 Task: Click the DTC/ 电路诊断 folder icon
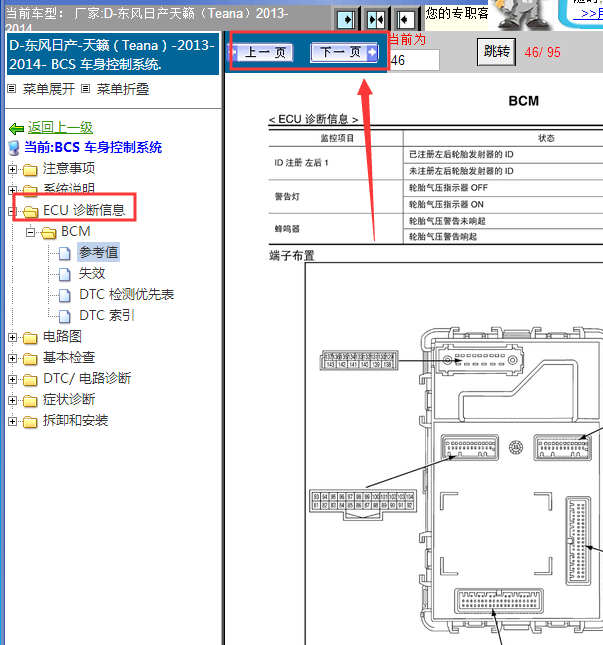click(x=30, y=379)
